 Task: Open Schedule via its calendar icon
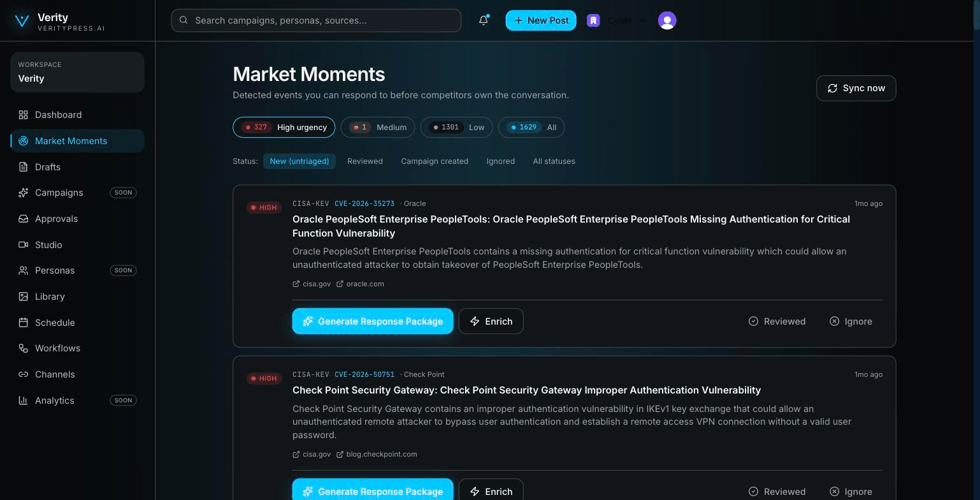point(24,323)
